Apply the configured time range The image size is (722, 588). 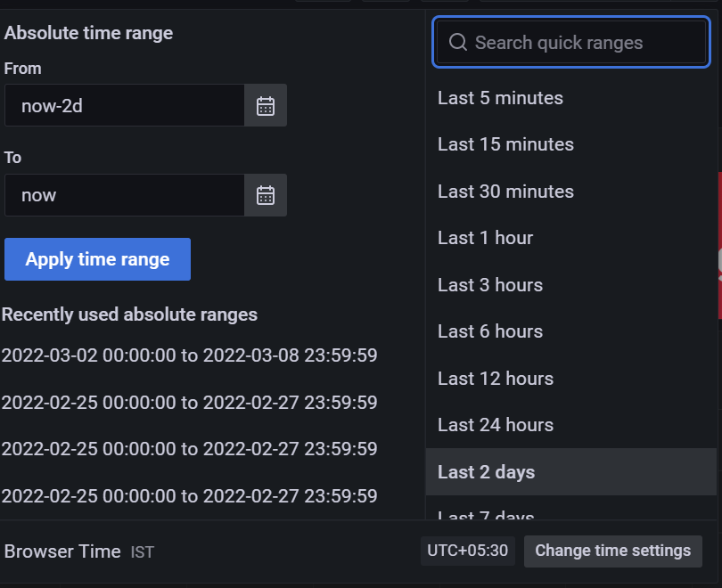click(x=96, y=259)
